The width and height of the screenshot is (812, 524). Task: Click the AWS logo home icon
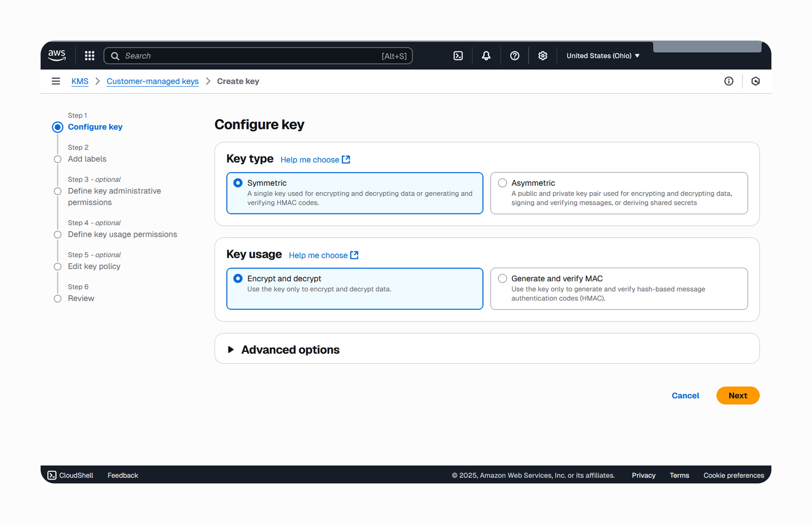coord(57,56)
